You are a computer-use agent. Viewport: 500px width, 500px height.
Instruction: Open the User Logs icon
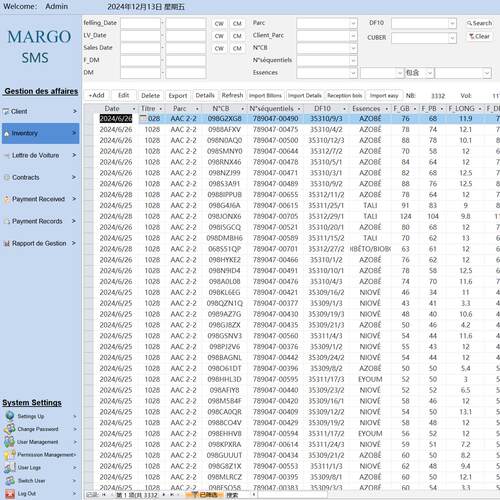pos(9,467)
